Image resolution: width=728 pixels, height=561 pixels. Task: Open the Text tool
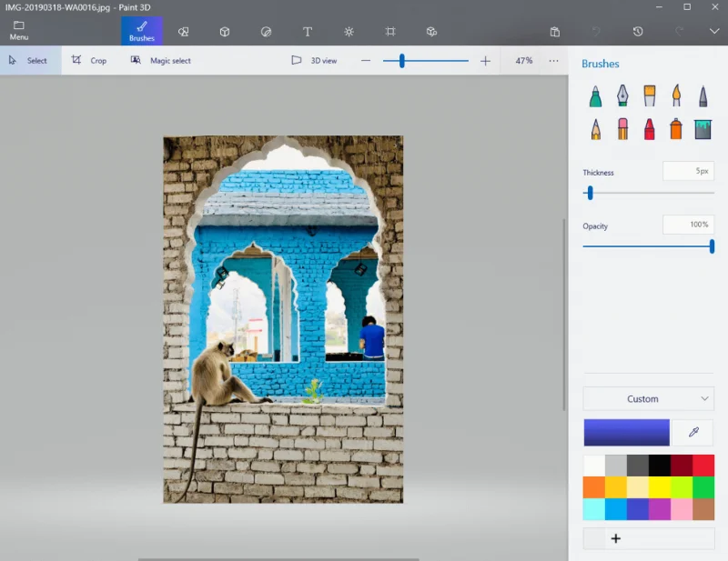307,31
